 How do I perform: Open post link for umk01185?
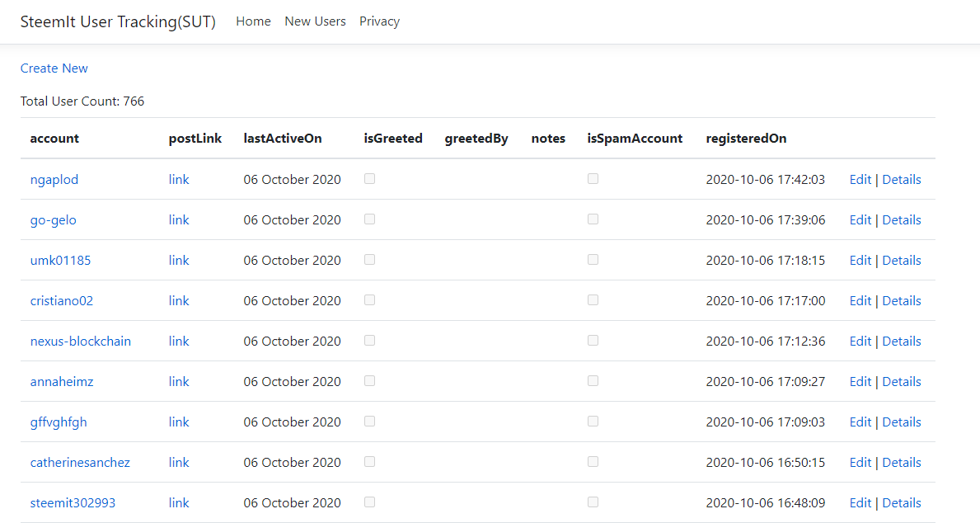click(179, 261)
